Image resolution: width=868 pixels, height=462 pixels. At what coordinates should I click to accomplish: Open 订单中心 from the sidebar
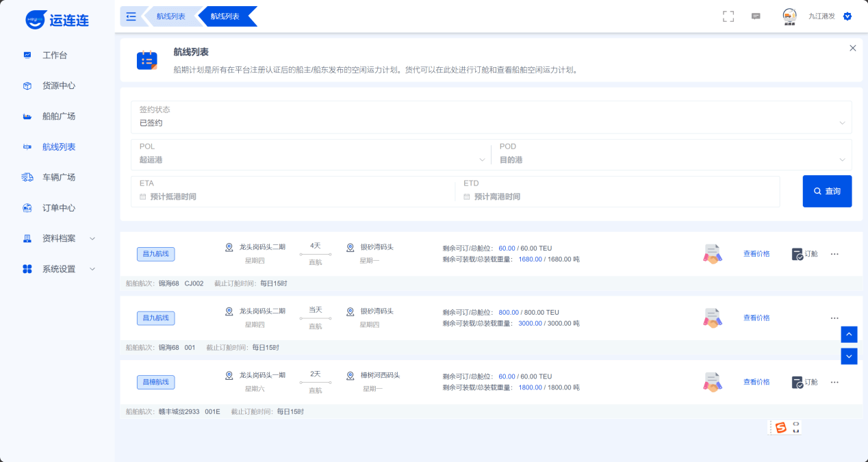(59, 208)
